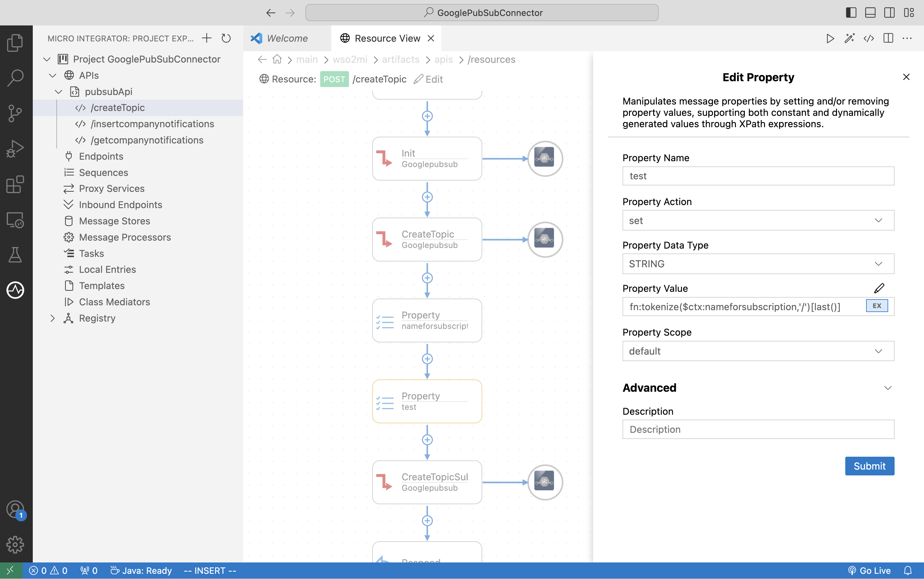Toggle the bottom panel layout
924x579 pixels.
pyautogui.click(x=870, y=13)
